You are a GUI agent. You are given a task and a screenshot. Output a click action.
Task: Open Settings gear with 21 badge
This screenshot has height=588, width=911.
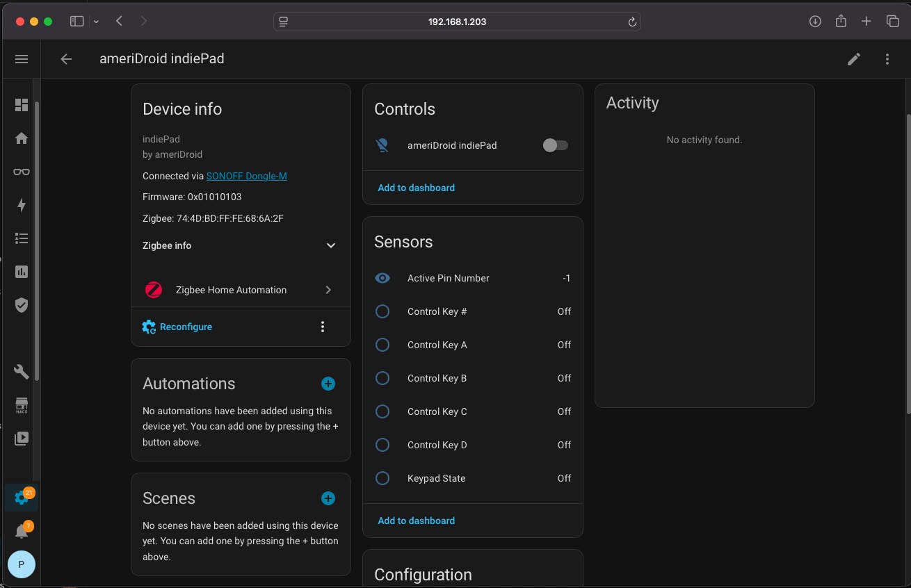coord(22,498)
